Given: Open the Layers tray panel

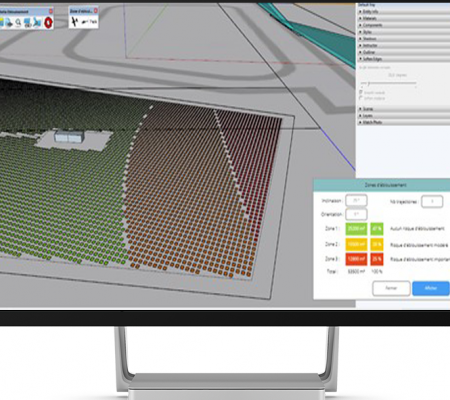Looking at the screenshot, I should [403, 116].
